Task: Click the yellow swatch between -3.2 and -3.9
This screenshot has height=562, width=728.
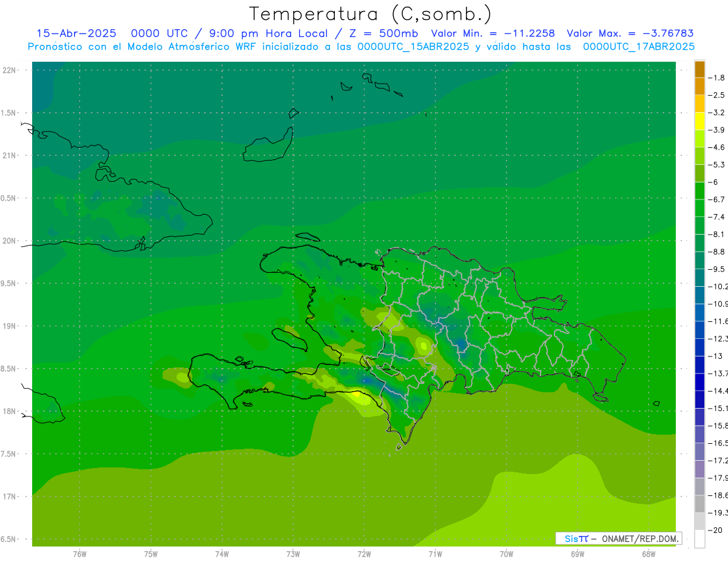Action: point(699,121)
